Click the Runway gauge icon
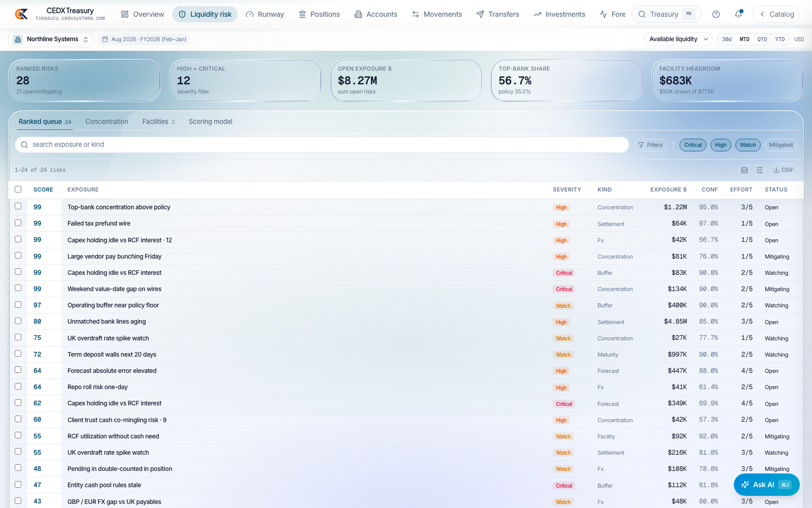Screen dimensions: 812x508 click(x=250, y=14)
